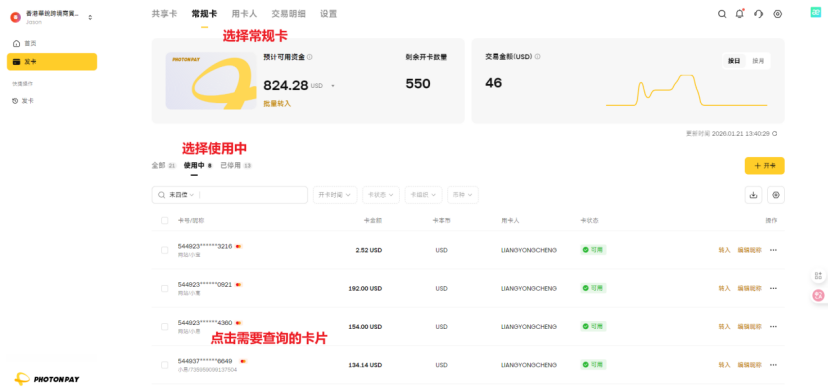Download the card list
This screenshot has height=392, width=828.
(754, 195)
